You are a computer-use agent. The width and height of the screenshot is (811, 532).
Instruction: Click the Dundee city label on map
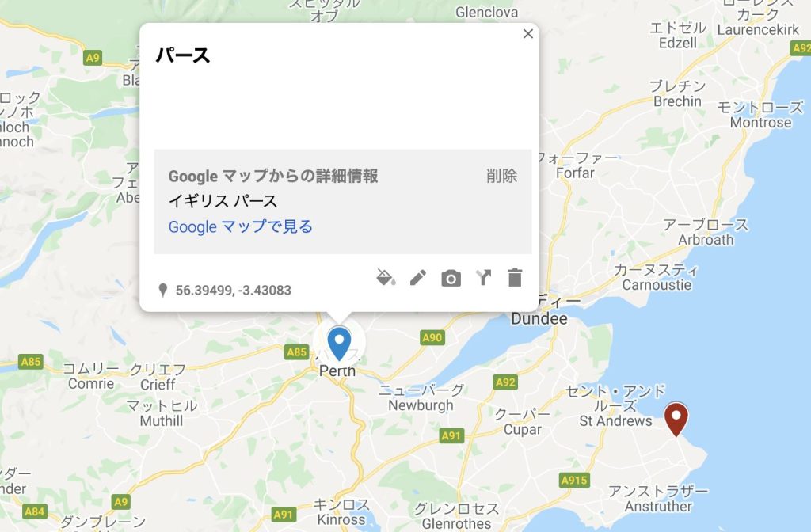539,318
